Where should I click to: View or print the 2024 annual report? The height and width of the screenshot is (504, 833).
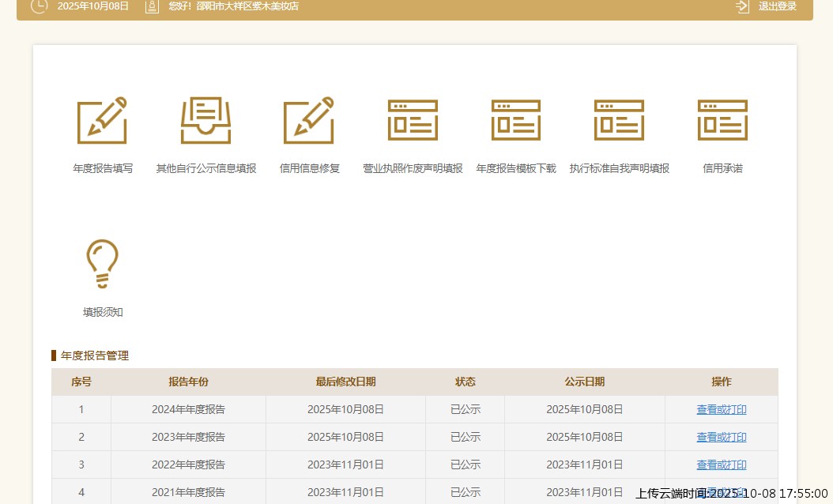coord(721,409)
